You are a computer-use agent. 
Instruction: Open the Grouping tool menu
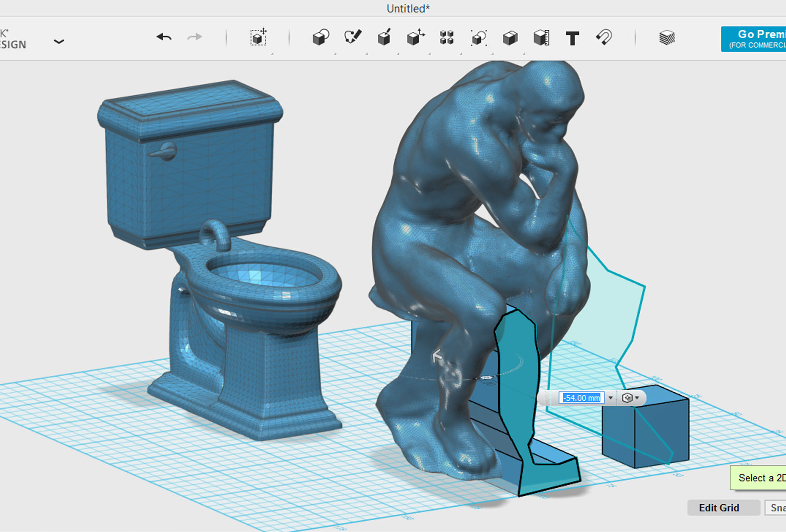point(479,38)
